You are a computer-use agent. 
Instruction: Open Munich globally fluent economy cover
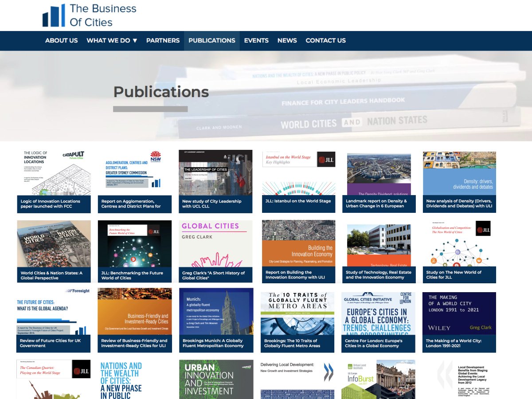215,311
